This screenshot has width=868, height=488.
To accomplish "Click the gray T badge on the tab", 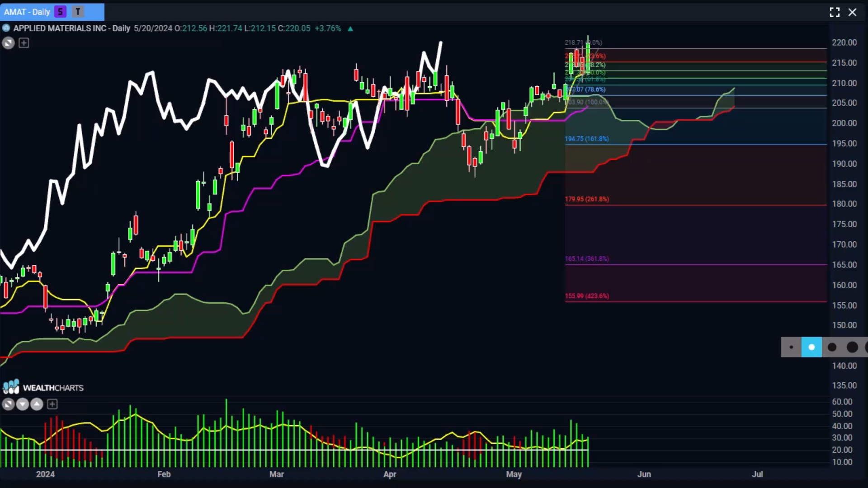I will 78,12.
